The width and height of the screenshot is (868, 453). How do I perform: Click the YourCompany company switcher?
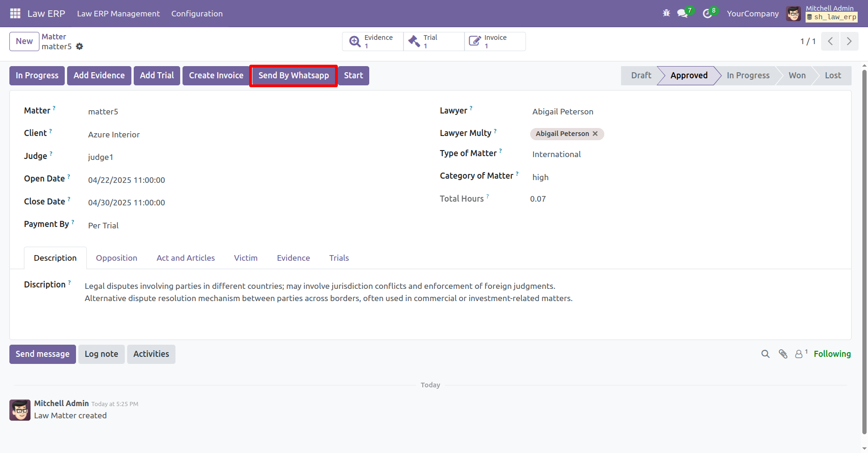point(753,14)
